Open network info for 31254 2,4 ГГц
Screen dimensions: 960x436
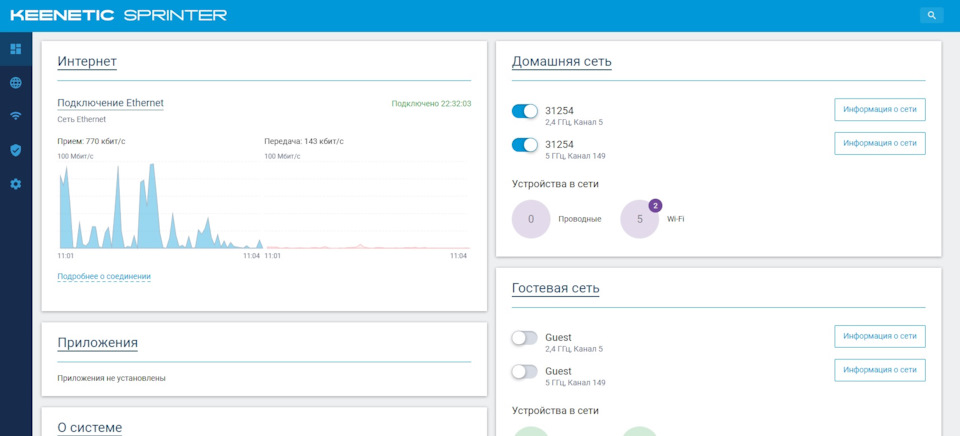tap(880, 110)
